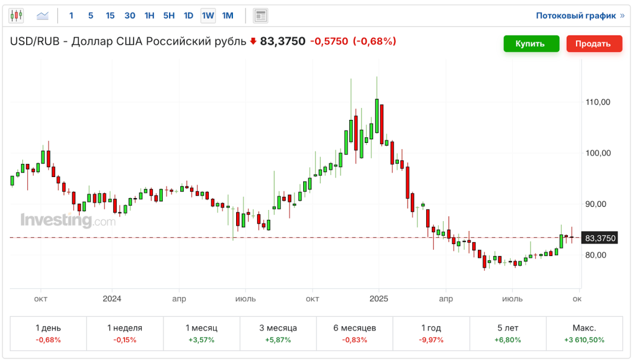Select the candlestick chart type icon

point(16,15)
